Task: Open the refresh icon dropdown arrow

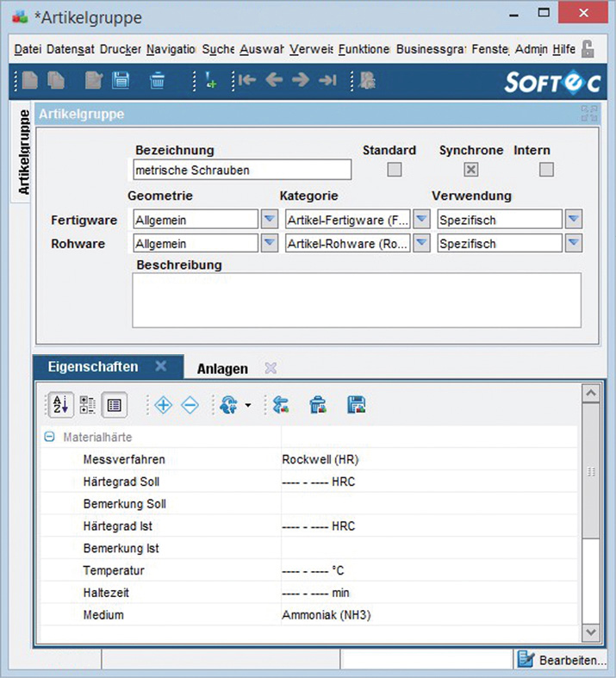Action: tap(248, 405)
